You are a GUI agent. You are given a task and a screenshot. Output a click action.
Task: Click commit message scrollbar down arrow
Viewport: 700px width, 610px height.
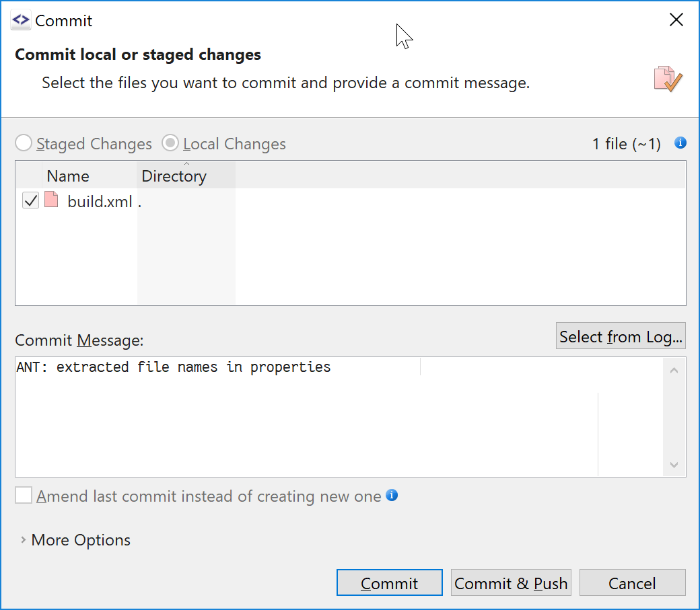(674, 465)
